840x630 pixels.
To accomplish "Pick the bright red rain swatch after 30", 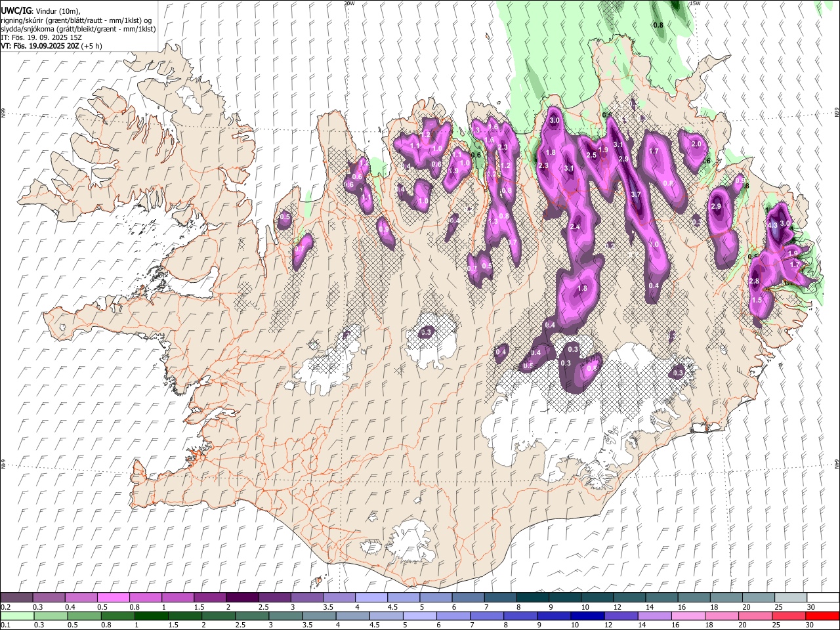I will click(823, 616).
